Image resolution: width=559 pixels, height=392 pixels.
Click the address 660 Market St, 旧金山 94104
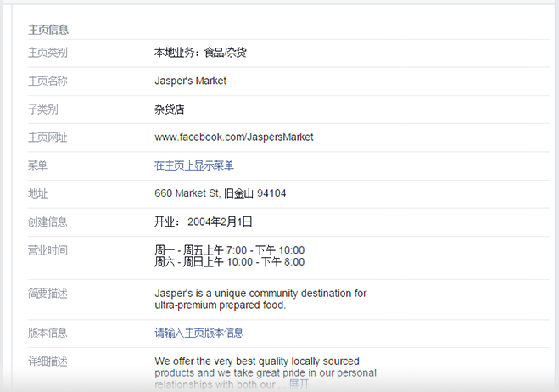tap(220, 193)
